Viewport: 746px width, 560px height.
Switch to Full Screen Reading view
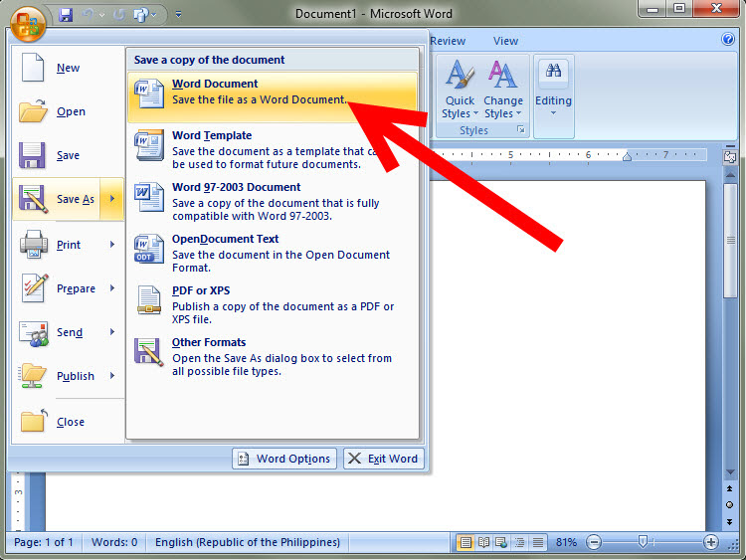[483, 542]
